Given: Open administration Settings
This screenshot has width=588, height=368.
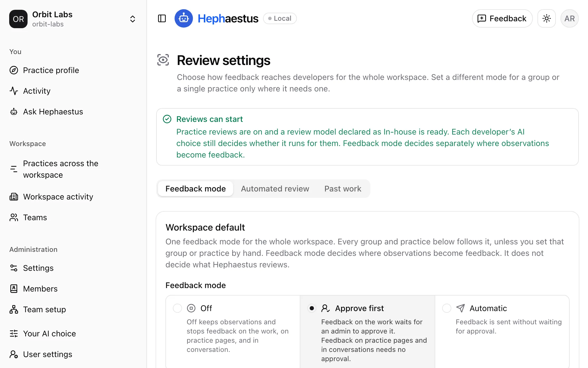Looking at the screenshot, I should (73, 268).
